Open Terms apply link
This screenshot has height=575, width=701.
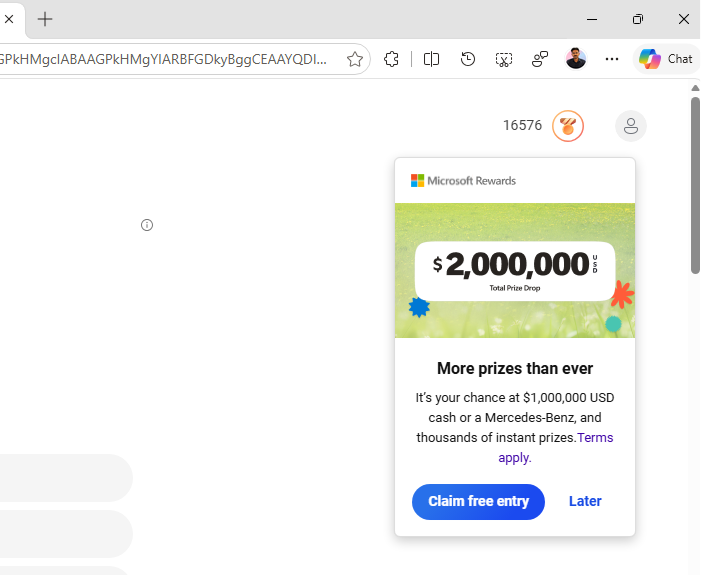[555, 448]
